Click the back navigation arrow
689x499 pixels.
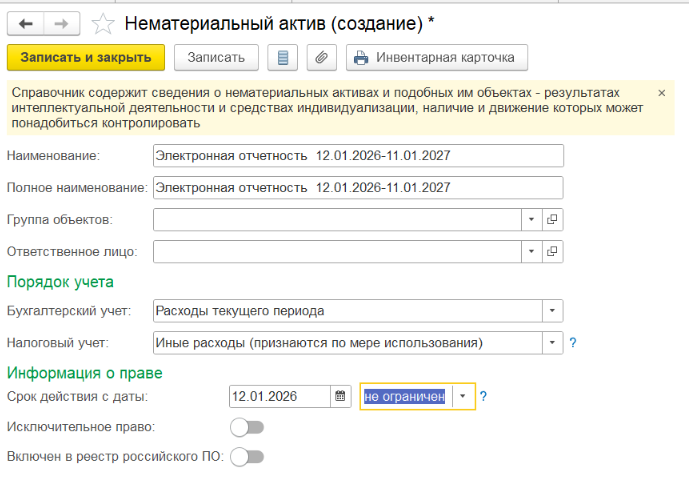coord(26,22)
